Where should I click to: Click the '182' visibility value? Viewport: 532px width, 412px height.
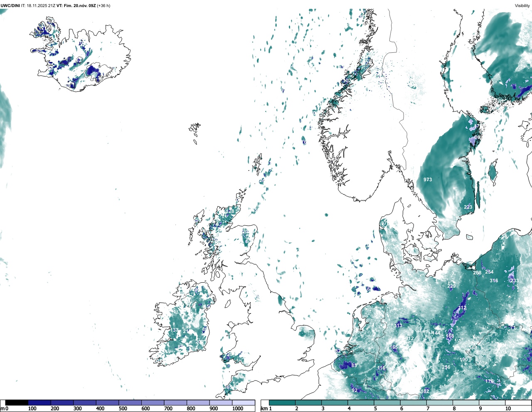[425, 391]
